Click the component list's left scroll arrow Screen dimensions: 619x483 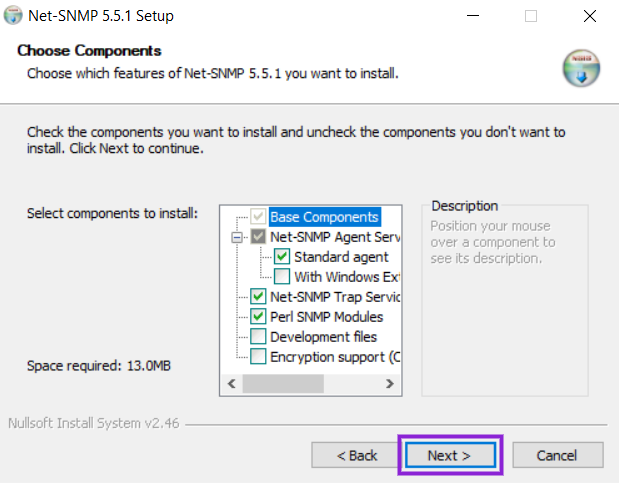tap(232, 383)
